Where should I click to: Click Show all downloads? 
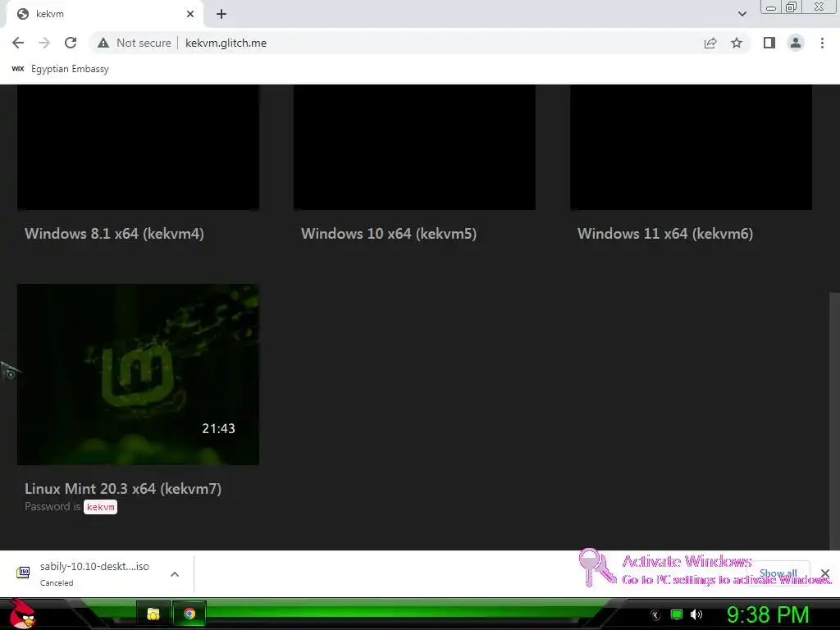[778, 573]
